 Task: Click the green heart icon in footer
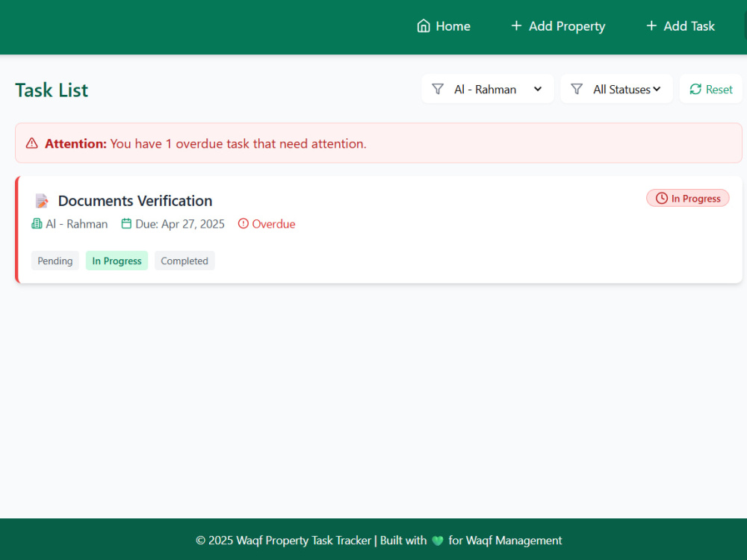point(437,541)
